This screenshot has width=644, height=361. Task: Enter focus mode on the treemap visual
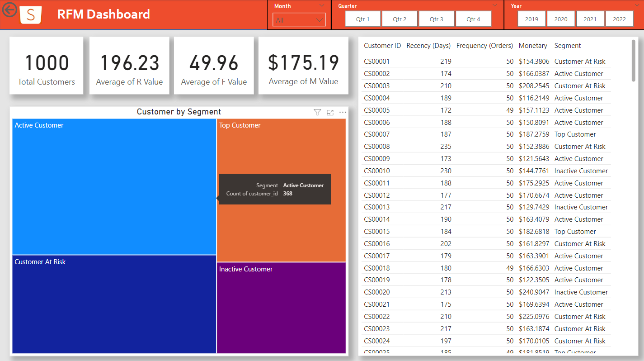[x=330, y=112]
